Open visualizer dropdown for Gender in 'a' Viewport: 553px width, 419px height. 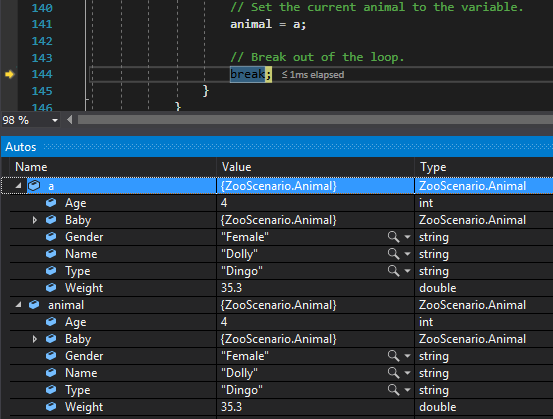click(x=407, y=237)
